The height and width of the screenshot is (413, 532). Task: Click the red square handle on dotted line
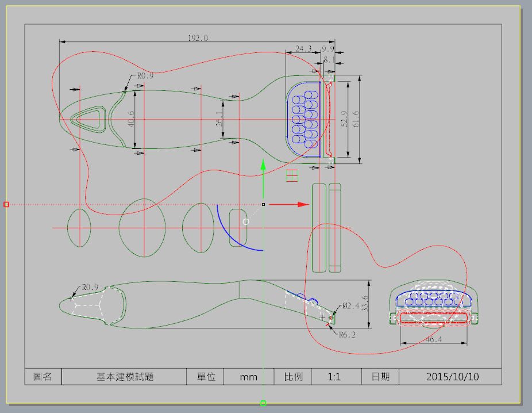tap(6, 204)
